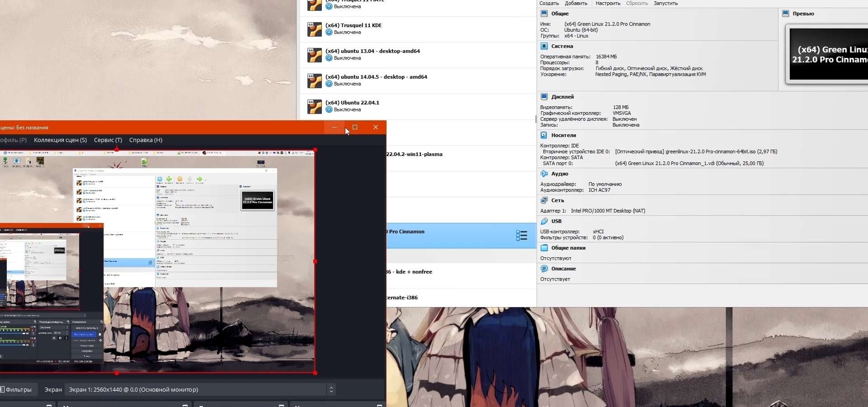The image size is (868, 407).
Task: Click Сбросить in VirtualBox toolbar
Action: (637, 3)
